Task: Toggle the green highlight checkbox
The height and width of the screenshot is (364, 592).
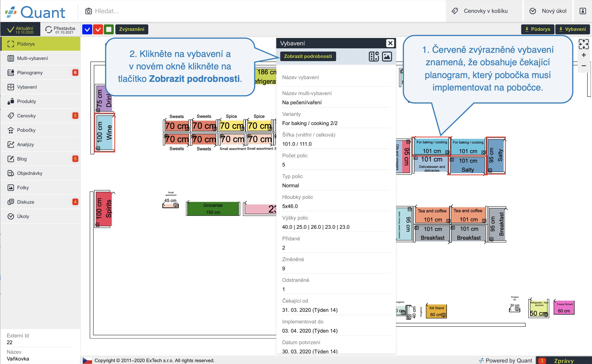Action: pos(109,29)
